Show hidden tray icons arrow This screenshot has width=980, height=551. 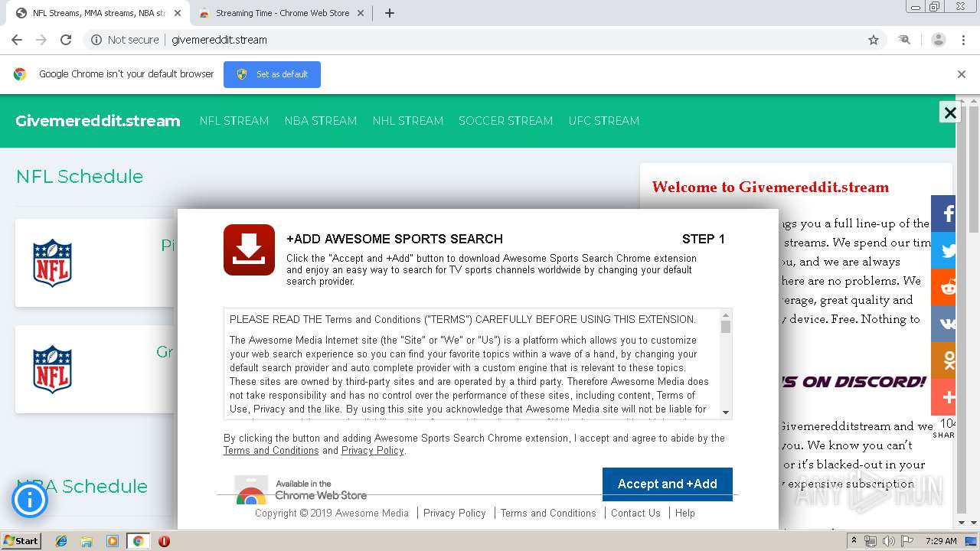tap(854, 541)
